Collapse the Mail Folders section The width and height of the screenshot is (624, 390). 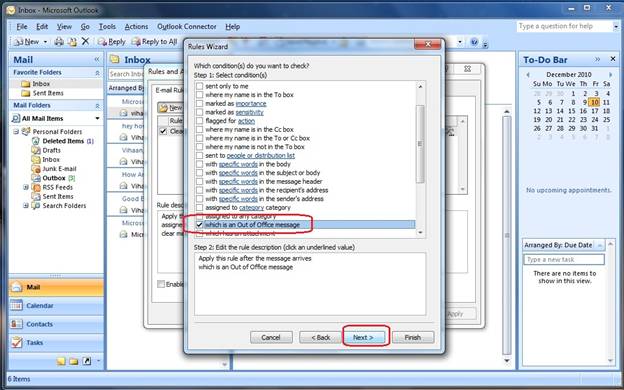[x=97, y=106]
